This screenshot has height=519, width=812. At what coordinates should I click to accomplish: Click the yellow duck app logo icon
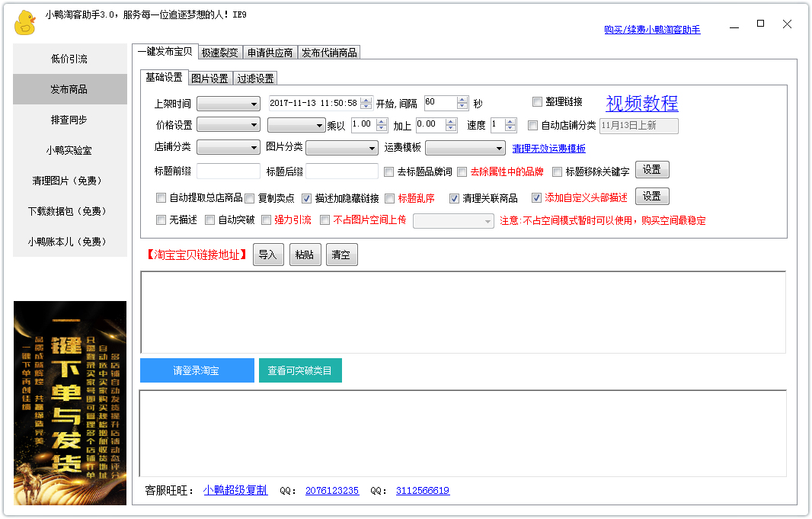[24, 21]
